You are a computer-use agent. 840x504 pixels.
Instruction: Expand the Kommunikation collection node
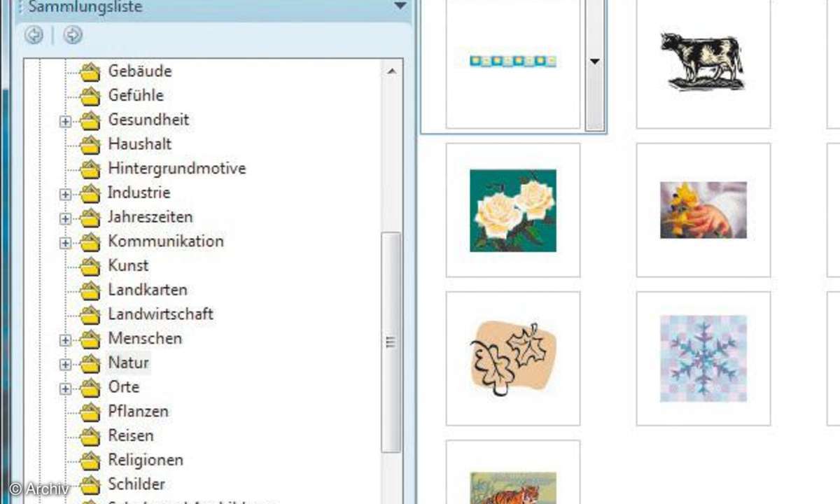[x=66, y=243]
